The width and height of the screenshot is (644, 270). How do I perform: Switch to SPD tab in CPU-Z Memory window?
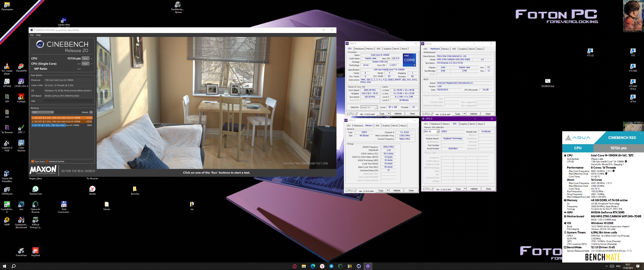click(377, 126)
